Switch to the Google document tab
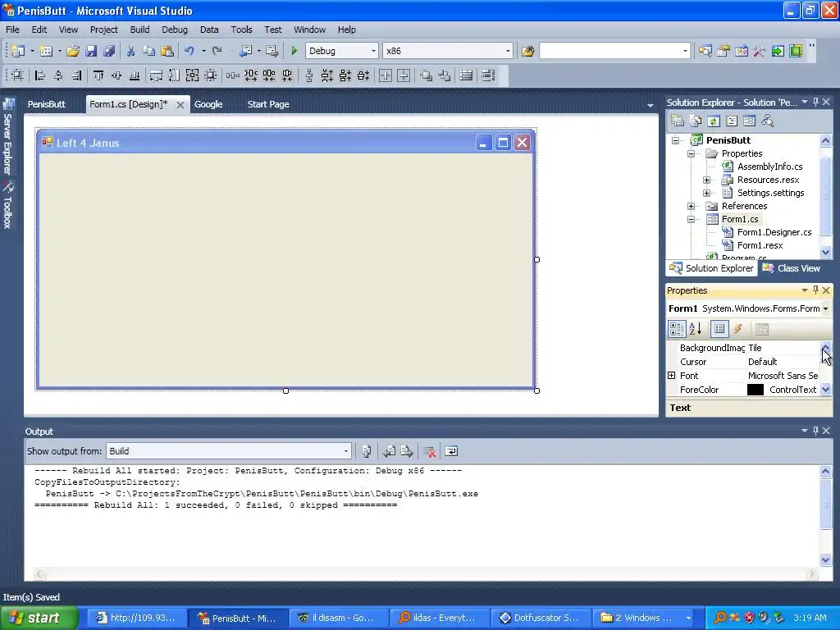 click(208, 104)
